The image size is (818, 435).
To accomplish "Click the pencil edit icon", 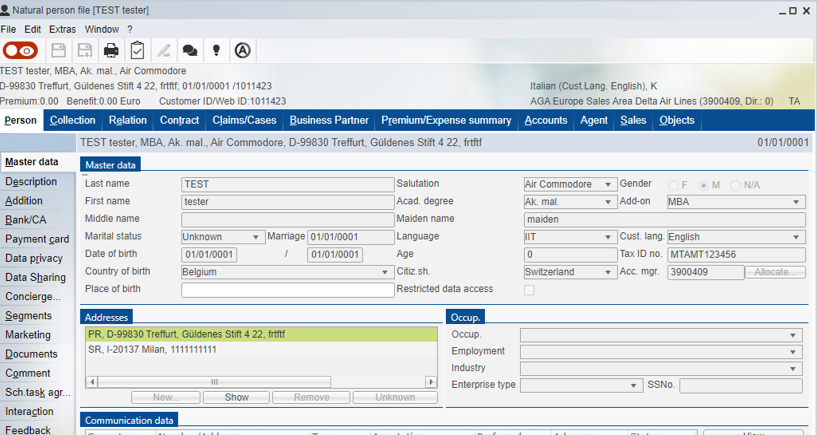I will coord(164,51).
